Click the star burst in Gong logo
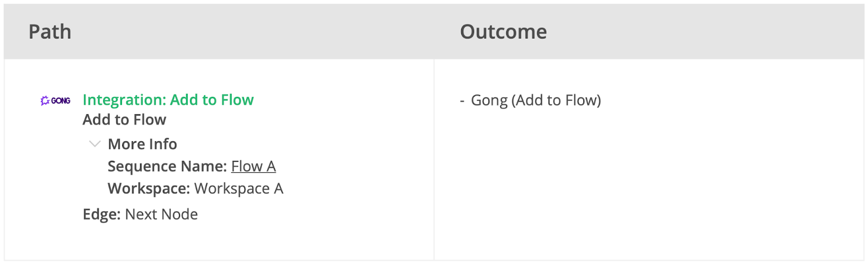Image resolution: width=868 pixels, height=265 pixels. (45, 100)
